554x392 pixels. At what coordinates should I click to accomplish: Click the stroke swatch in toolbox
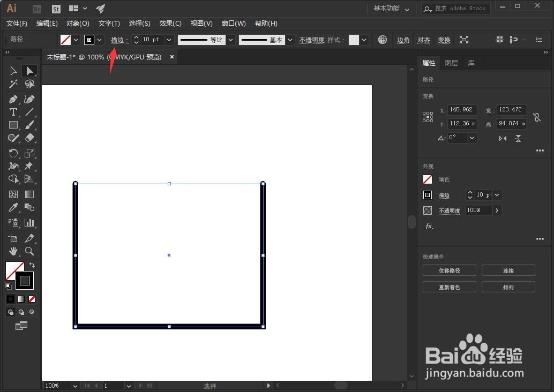25,281
